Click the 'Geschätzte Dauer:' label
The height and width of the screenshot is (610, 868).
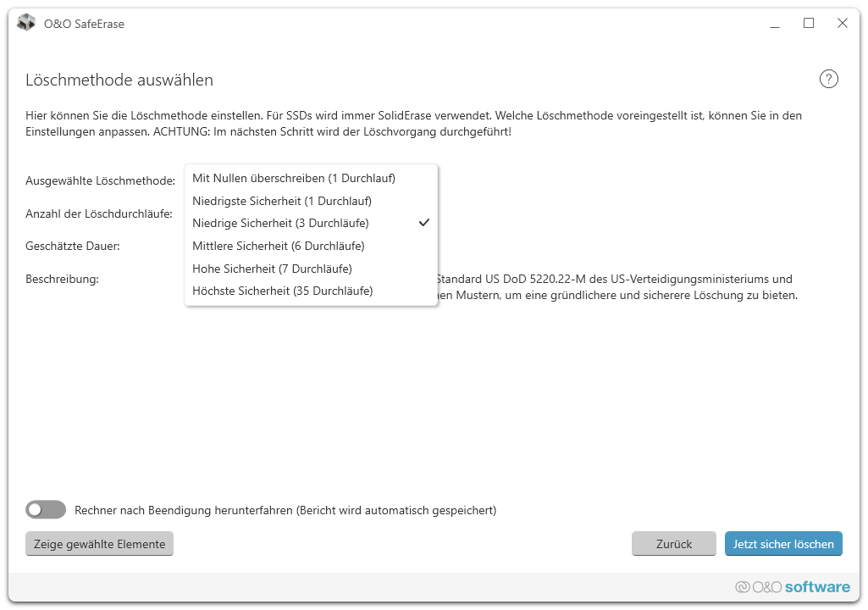click(x=73, y=246)
